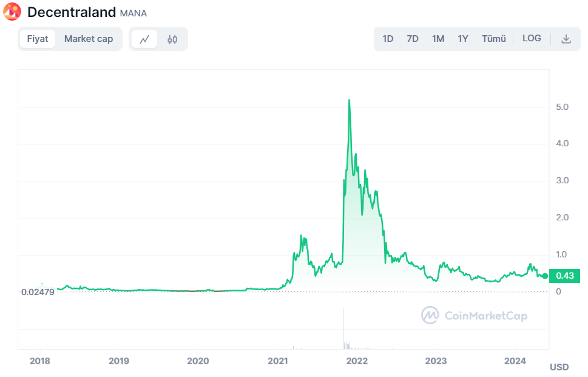Toggle logarithmic scale with LOG

532,38
